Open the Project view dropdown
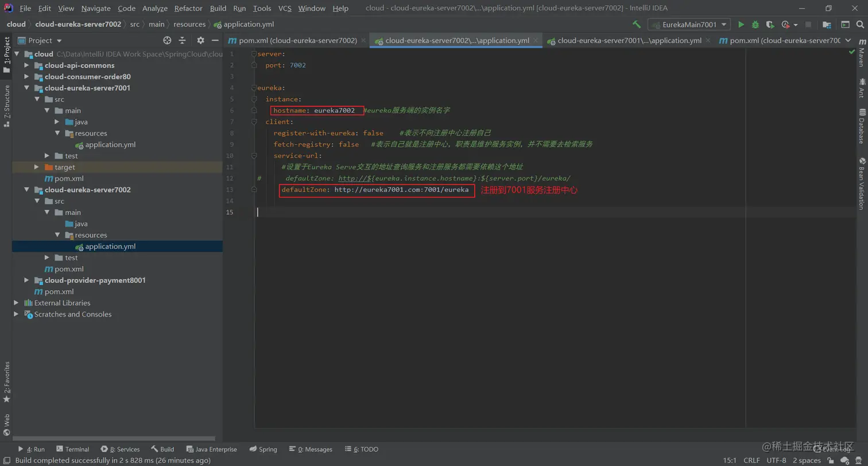Screen dimensions: 868x466 pyautogui.click(x=40, y=40)
